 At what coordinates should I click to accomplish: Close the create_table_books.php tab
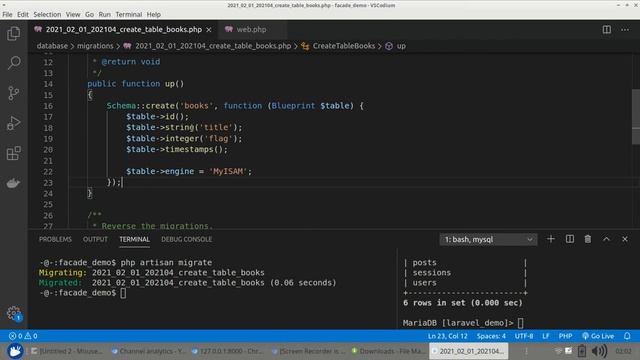209,30
